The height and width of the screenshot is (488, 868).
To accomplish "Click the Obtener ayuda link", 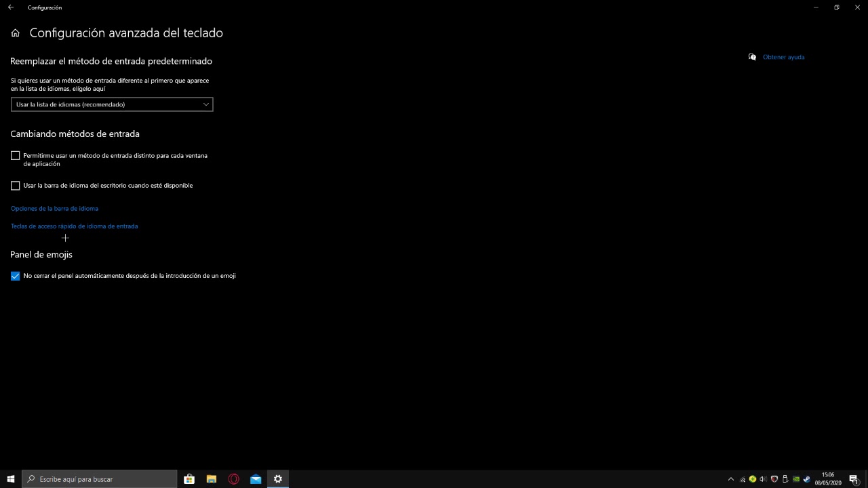I will (783, 57).
